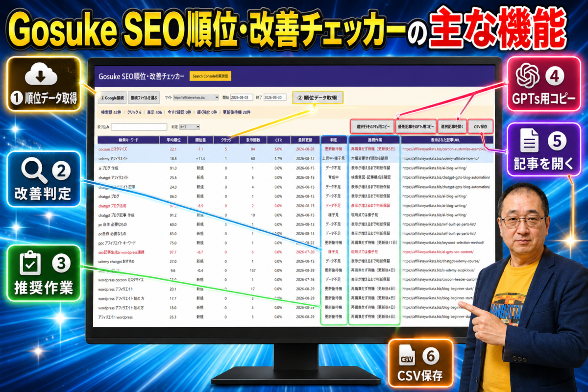The image size is (588, 392).
Task: Click the 開始 date field 2026-08-03
Action: pos(242,98)
